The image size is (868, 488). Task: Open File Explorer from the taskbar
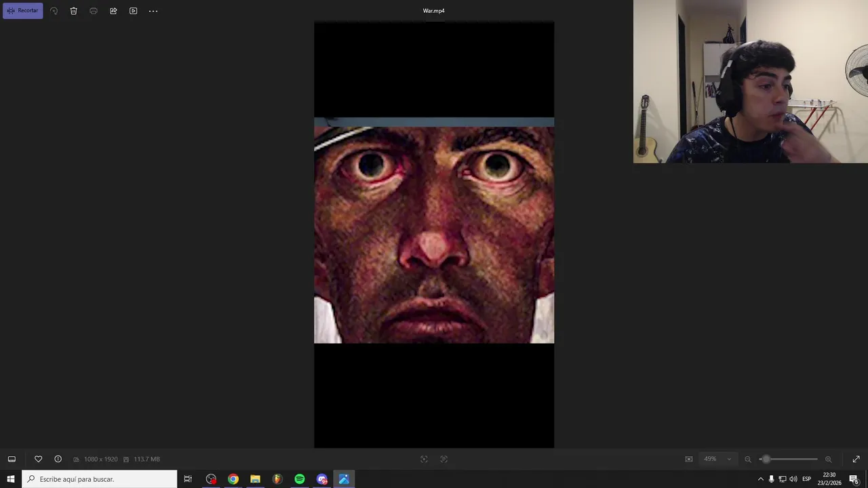tap(255, 479)
